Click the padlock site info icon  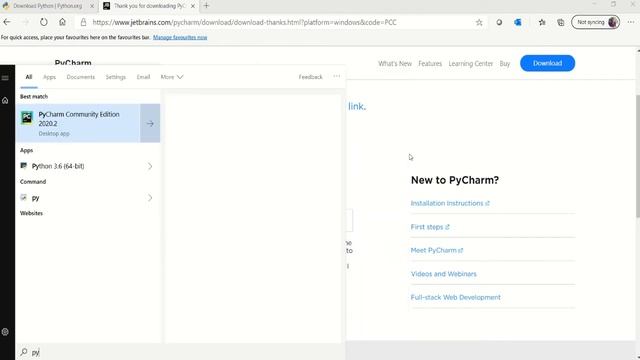[x=84, y=22]
